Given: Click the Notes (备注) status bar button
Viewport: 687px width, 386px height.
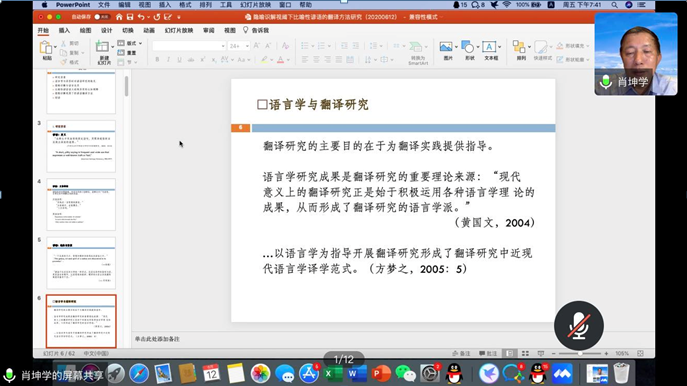Looking at the screenshot, I should (461, 353).
